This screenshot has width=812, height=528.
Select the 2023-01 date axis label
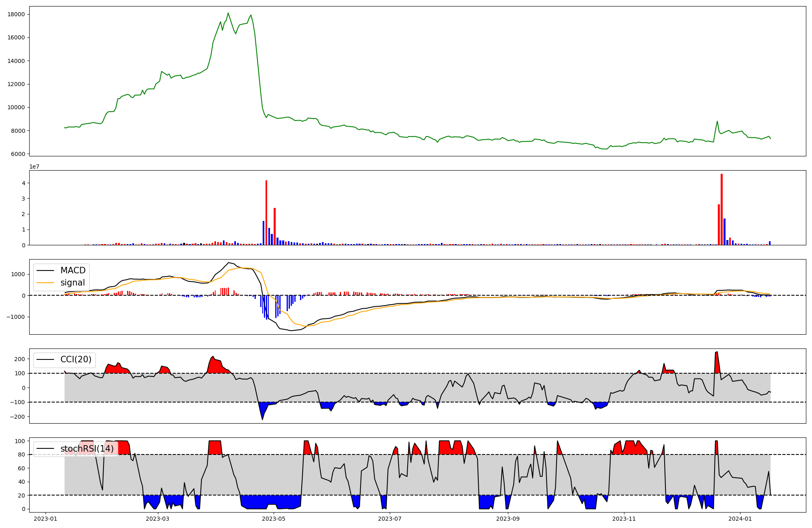[x=45, y=519]
